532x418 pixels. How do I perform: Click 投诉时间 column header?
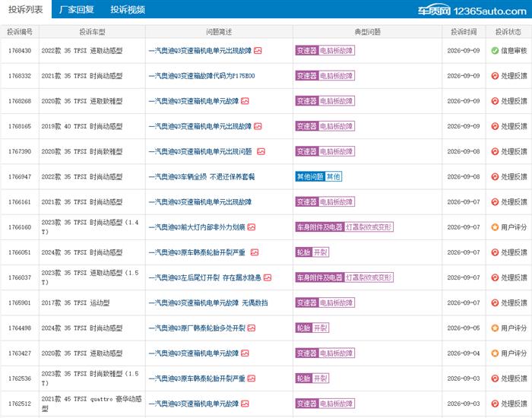click(464, 32)
